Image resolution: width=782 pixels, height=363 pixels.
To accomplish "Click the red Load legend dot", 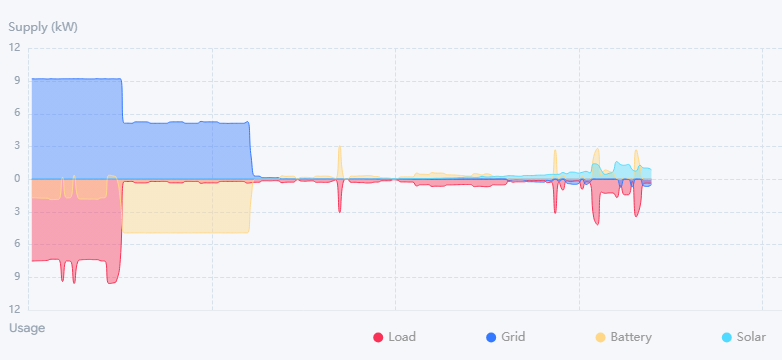I will pos(378,338).
